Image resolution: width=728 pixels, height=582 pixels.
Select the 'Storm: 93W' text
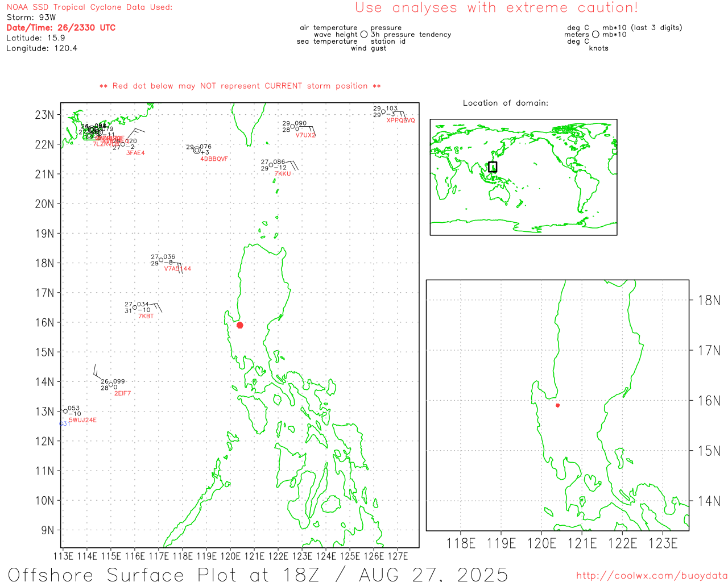coord(31,17)
